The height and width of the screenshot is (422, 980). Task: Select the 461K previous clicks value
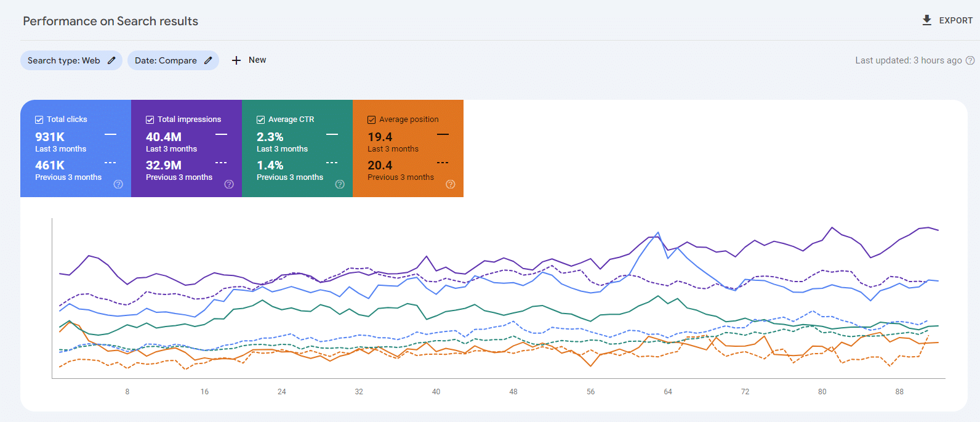click(x=50, y=165)
